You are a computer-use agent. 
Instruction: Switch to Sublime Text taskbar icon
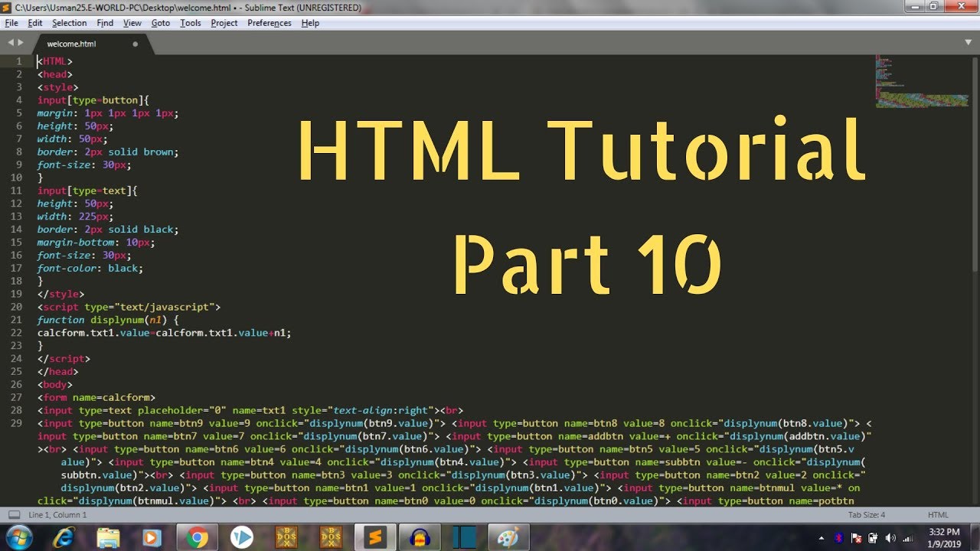[x=375, y=538]
